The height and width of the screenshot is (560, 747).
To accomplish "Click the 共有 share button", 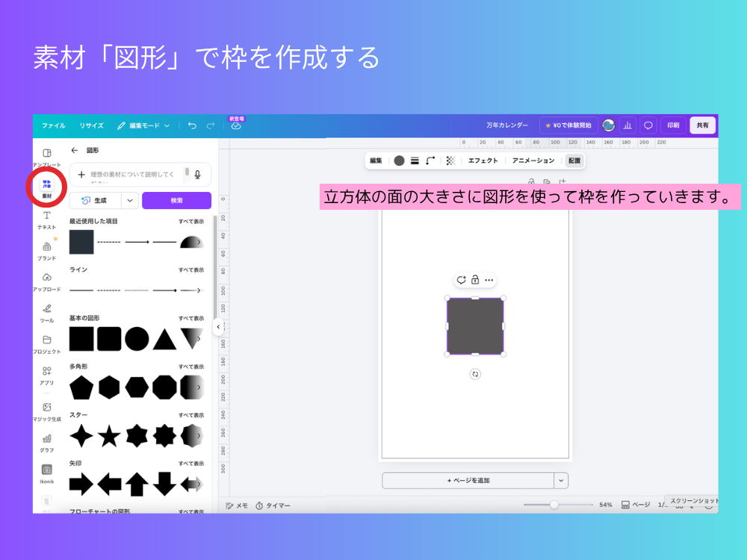I will click(x=702, y=125).
